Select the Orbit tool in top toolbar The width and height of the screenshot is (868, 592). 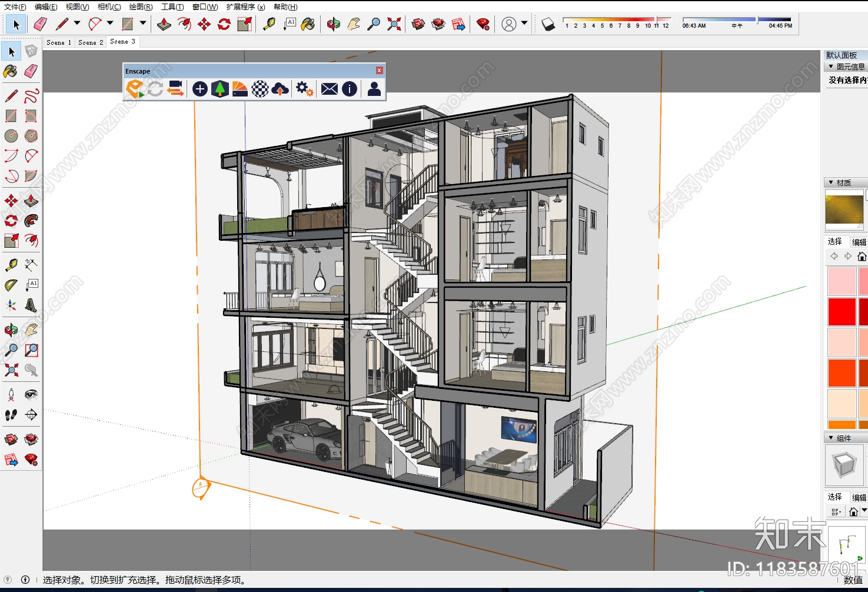point(334,24)
